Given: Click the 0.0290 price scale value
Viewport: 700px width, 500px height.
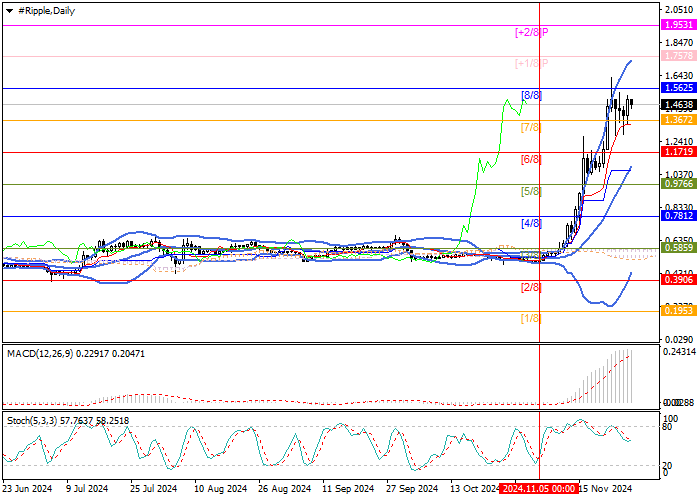Looking at the screenshot, I should 679,340.
